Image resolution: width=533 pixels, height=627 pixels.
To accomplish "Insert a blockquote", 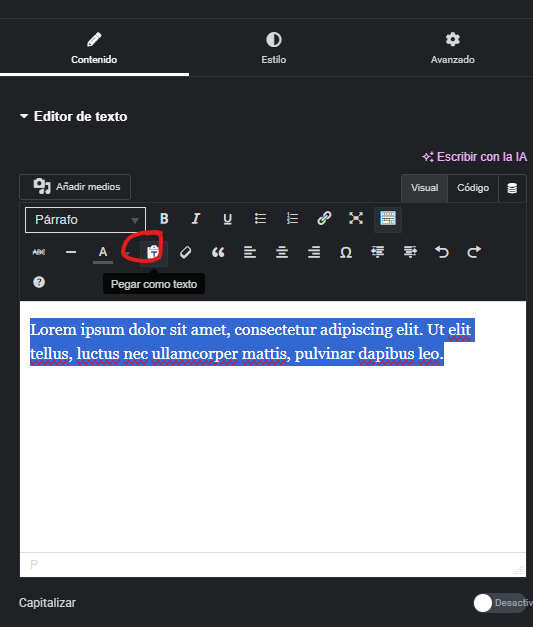I will tap(218, 252).
